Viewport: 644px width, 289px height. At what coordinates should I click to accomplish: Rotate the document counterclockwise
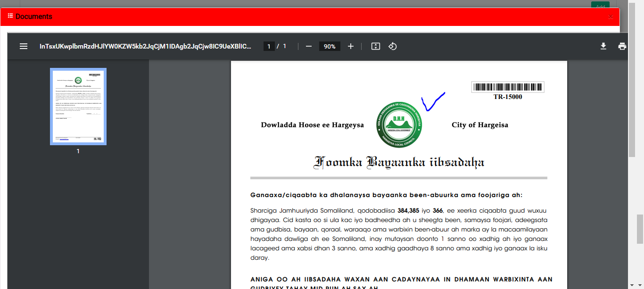pyautogui.click(x=393, y=46)
